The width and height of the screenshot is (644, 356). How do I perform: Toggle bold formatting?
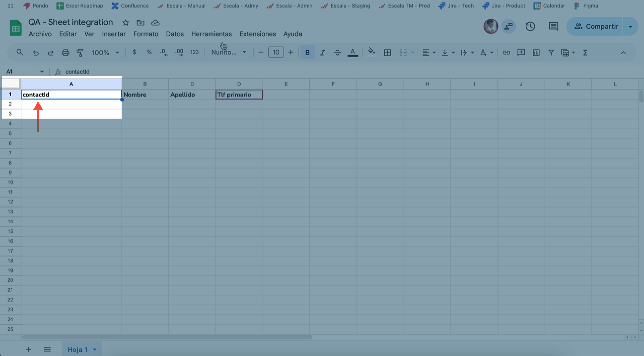[x=308, y=52]
